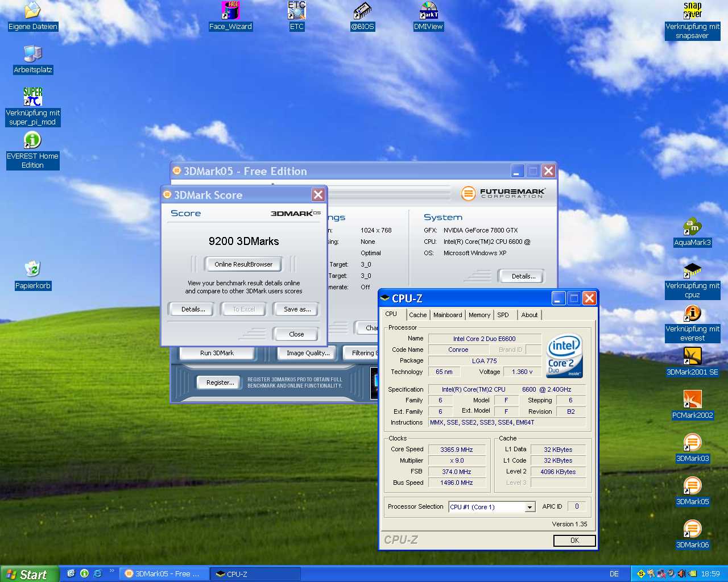Click the Core Speed value 3365.9 MHz
Screen dimensions: 728x582
coord(457,450)
